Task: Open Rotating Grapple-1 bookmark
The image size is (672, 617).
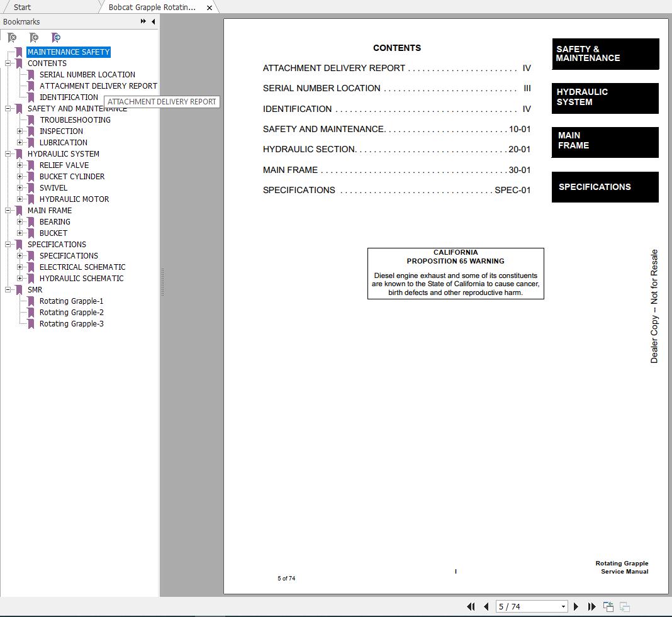Action: coord(71,301)
